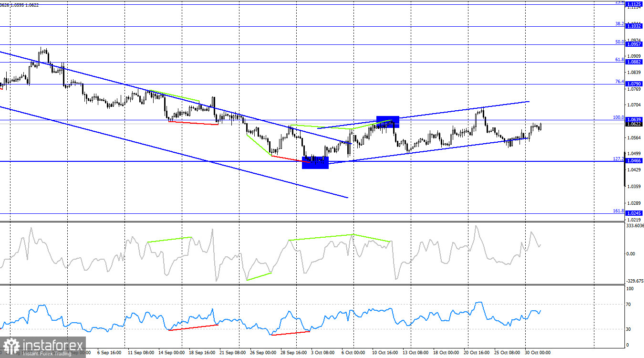Image resolution: width=644 pixels, height=358 pixels.
Task: Click the 30 Oct 00:00 date label
Action: coord(538,353)
